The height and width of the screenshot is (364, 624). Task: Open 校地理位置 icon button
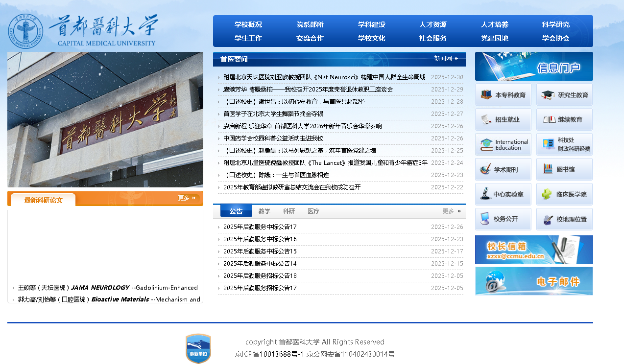pos(564,219)
